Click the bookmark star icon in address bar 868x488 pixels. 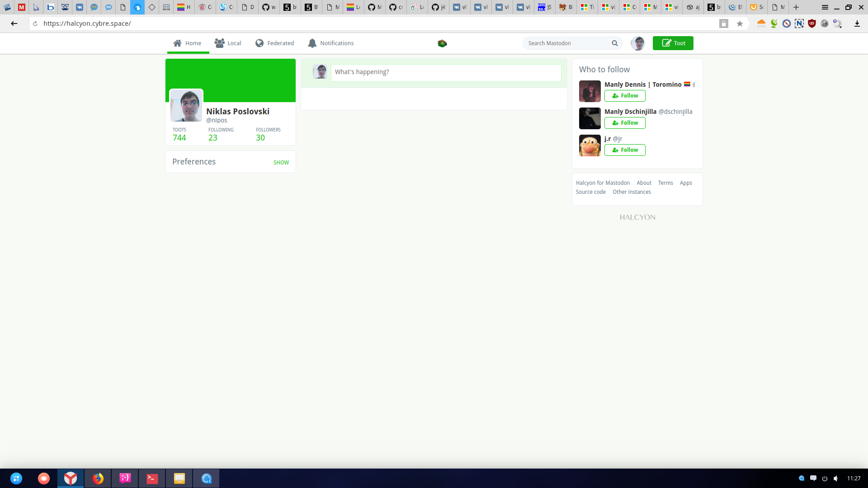(740, 23)
